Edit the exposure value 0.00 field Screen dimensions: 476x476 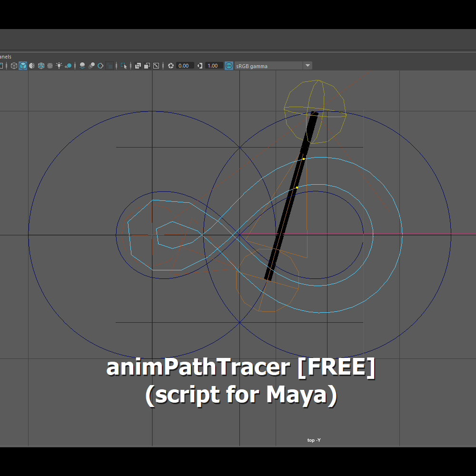click(185, 66)
